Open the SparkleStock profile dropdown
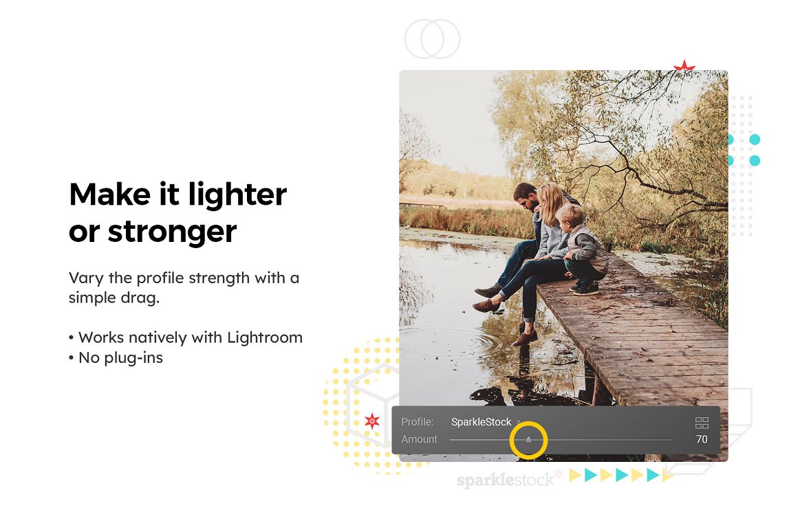This screenshot has height=532, width=798. (x=481, y=421)
